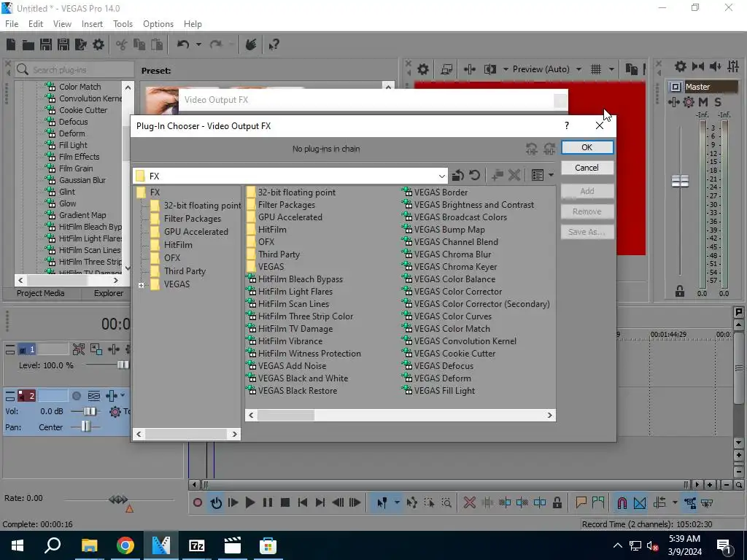This screenshot has height=560, width=747.
Task: Toggle Solo S button on Master bus
Action: click(718, 102)
